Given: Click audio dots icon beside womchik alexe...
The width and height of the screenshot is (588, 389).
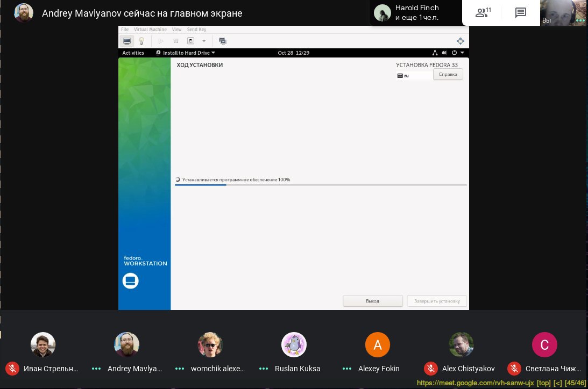Looking at the screenshot, I should (180, 369).
